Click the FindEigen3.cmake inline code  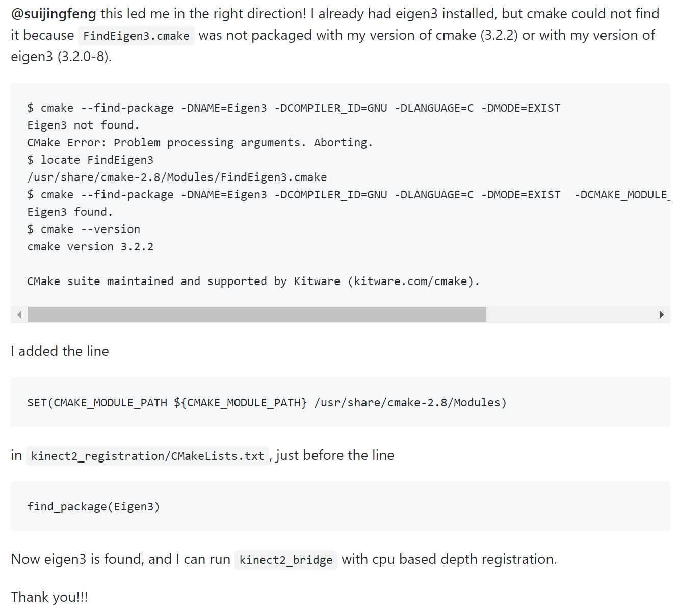[136, 36]
